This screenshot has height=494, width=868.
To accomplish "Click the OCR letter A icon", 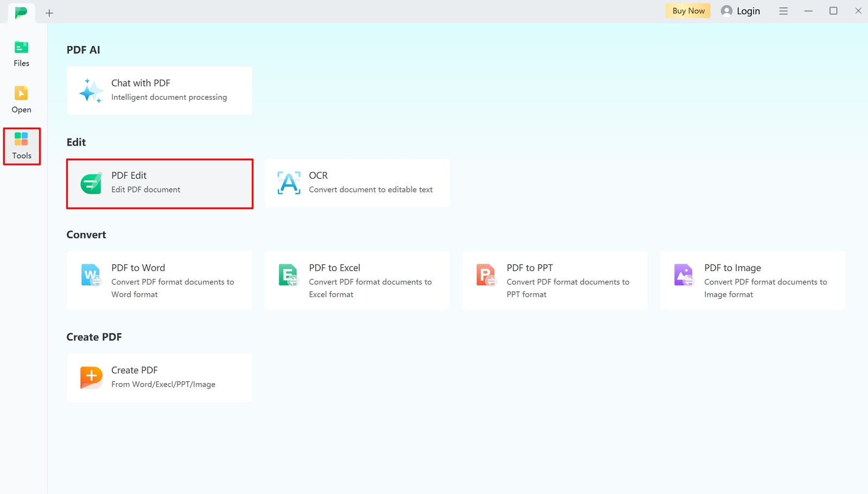I will (x=289, y=183).
